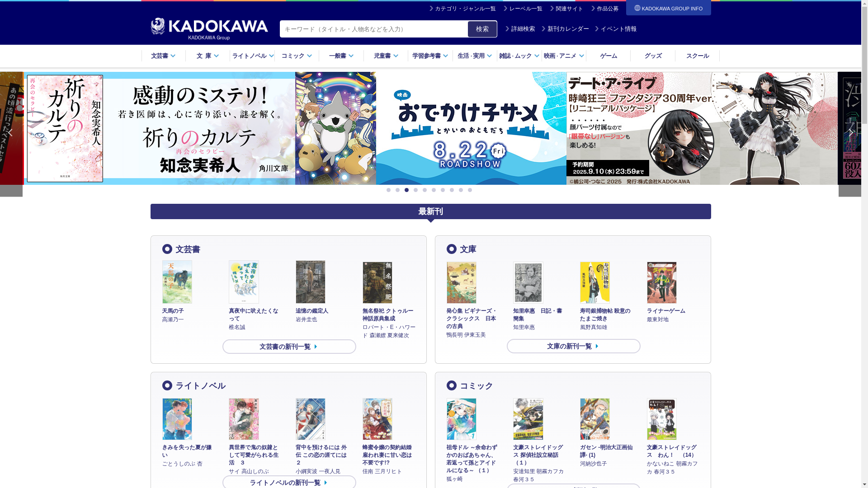Open 文豪ストレイドッグス わん！ cover
Viewport: 868px width, 488px height.
661,419
